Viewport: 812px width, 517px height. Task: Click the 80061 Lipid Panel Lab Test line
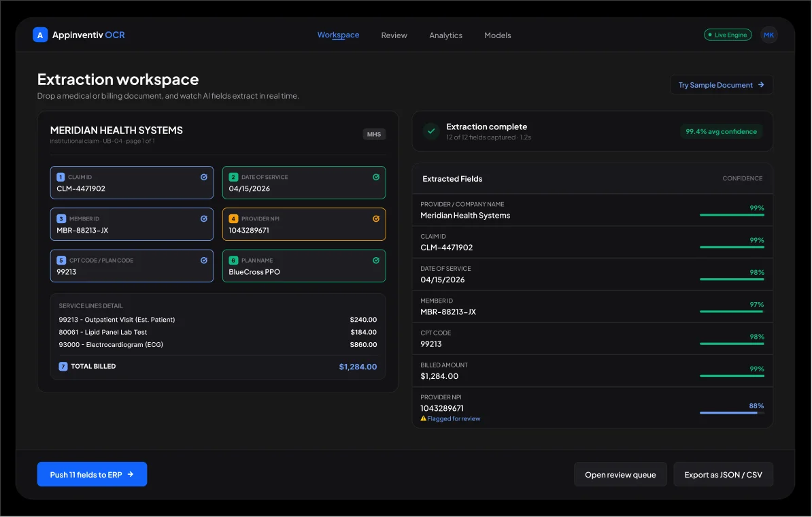[218, 332]
